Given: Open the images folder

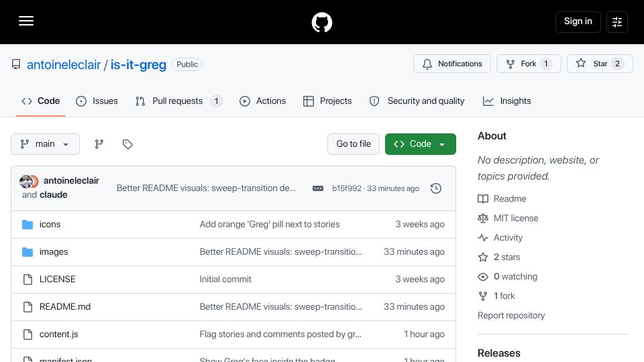Looking at the screenshot, I should 54,251.
